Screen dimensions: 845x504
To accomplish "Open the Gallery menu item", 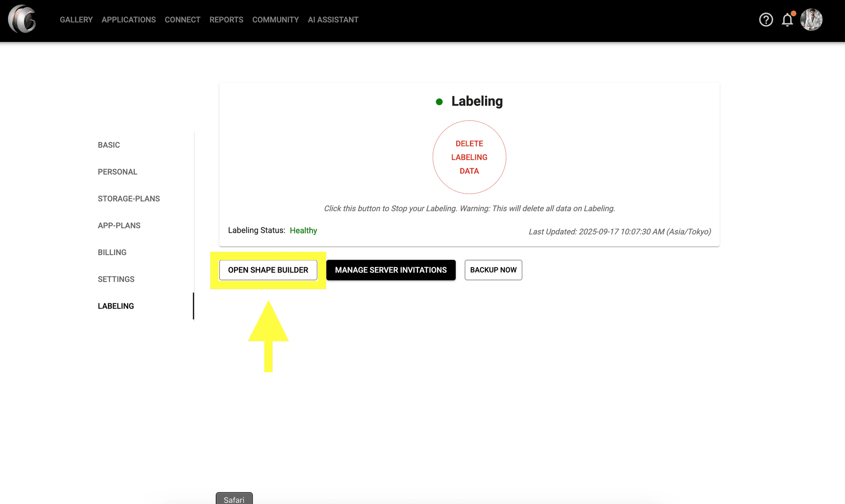I will [x=76, y=20].
